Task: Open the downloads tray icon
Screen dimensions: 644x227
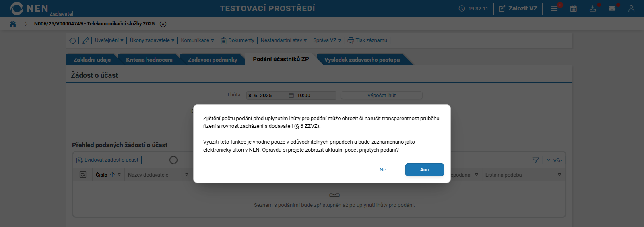Action: (x=593, y=8)
